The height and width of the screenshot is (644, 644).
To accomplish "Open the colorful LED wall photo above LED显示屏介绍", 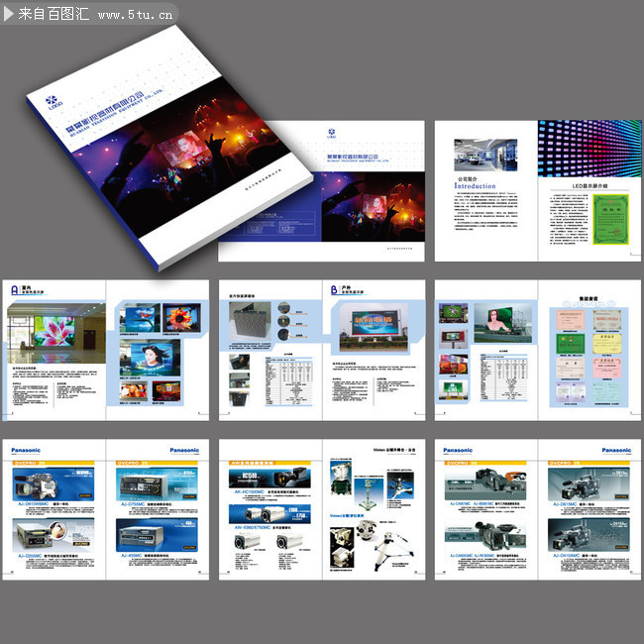I will click(590, 149).
